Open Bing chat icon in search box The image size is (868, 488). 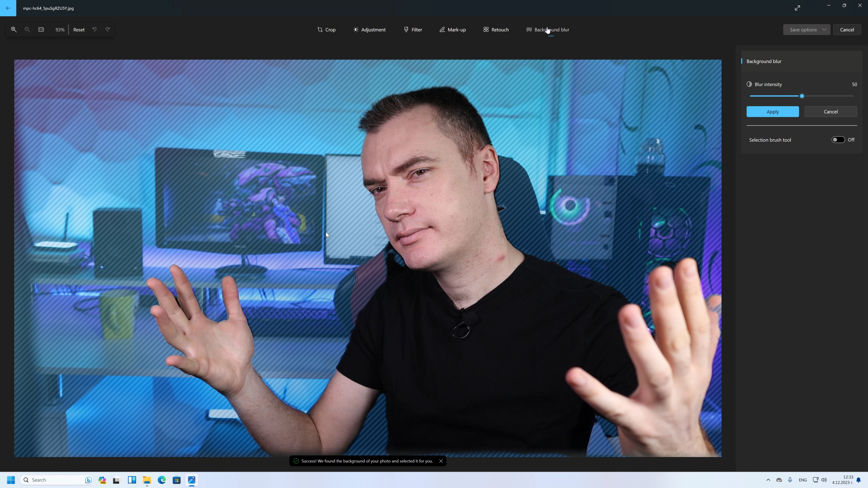tap(88, 480)
